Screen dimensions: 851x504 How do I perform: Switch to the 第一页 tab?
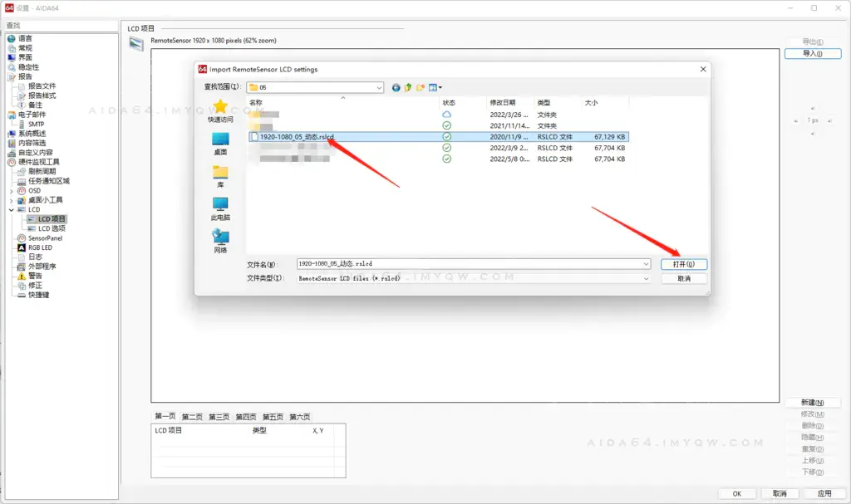tap(165, 417)
